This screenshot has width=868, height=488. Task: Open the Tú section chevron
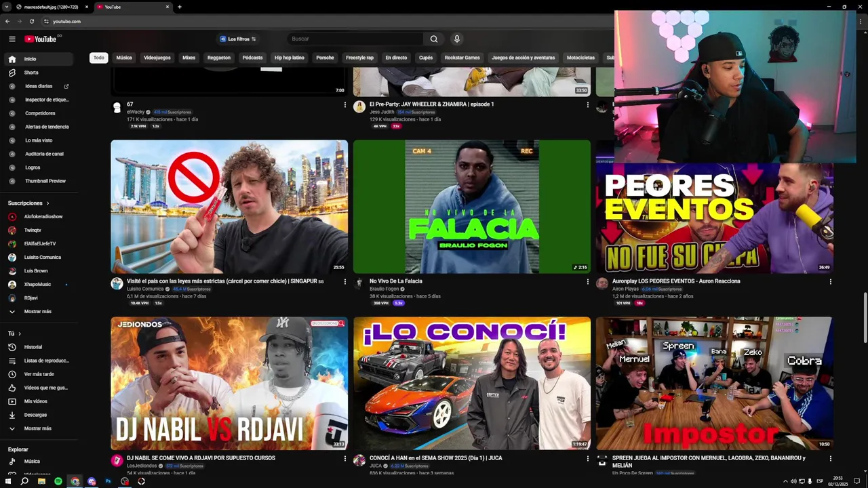[19, 333]
